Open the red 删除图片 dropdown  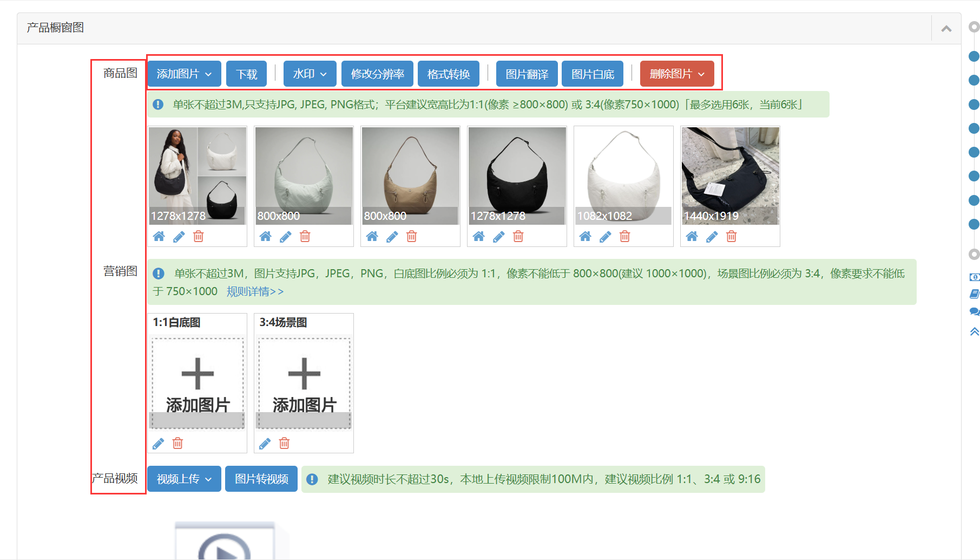click(676, 74)
